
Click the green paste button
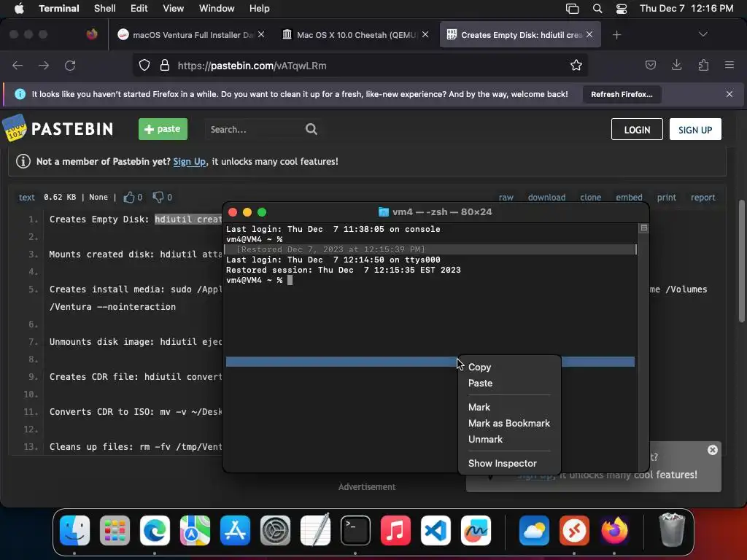[x=163, y=129]
